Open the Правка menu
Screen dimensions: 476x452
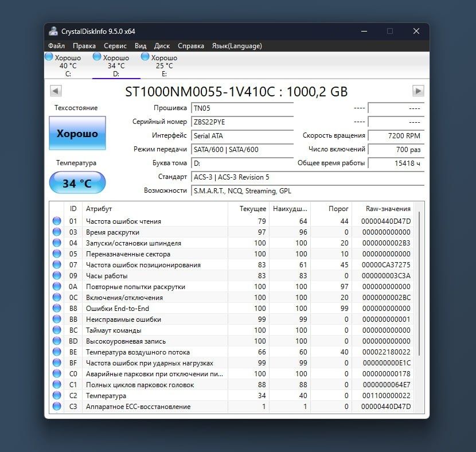click(84, 46)
